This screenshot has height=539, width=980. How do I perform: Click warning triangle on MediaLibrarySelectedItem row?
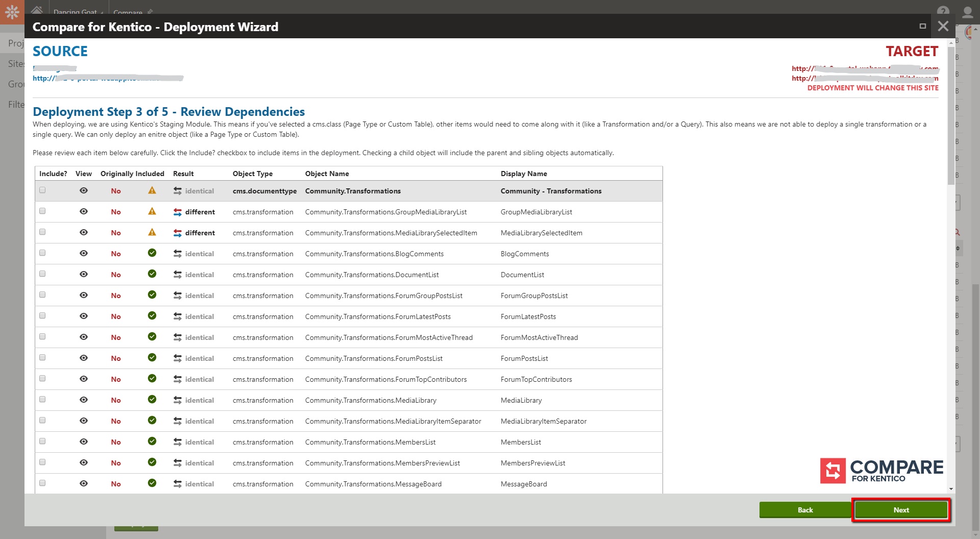[x=152, y=232]
